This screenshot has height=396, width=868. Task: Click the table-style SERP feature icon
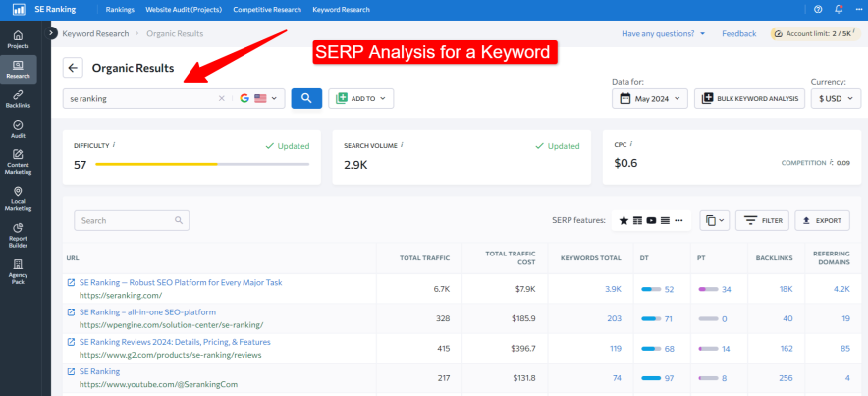637,220
